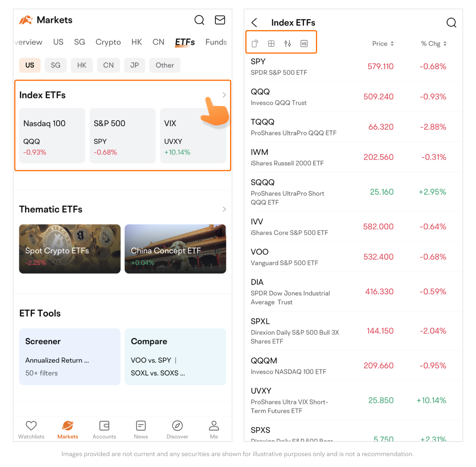Select the SG region filter chip

click(x=56, y=65)
